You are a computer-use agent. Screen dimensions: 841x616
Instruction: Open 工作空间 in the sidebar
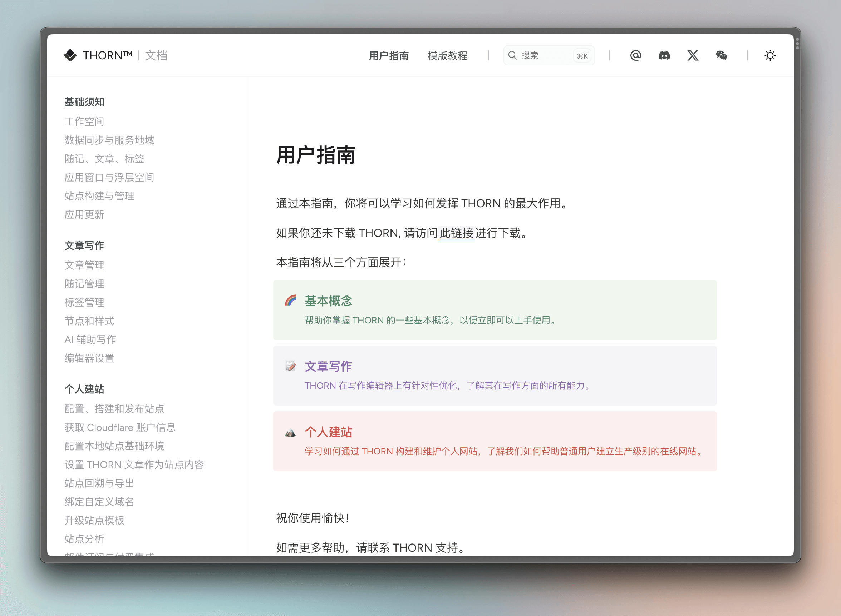point(84,121)
